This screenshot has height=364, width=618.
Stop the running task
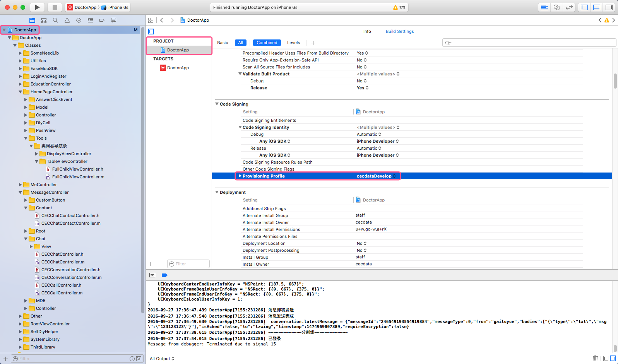(x=55, y=7)
